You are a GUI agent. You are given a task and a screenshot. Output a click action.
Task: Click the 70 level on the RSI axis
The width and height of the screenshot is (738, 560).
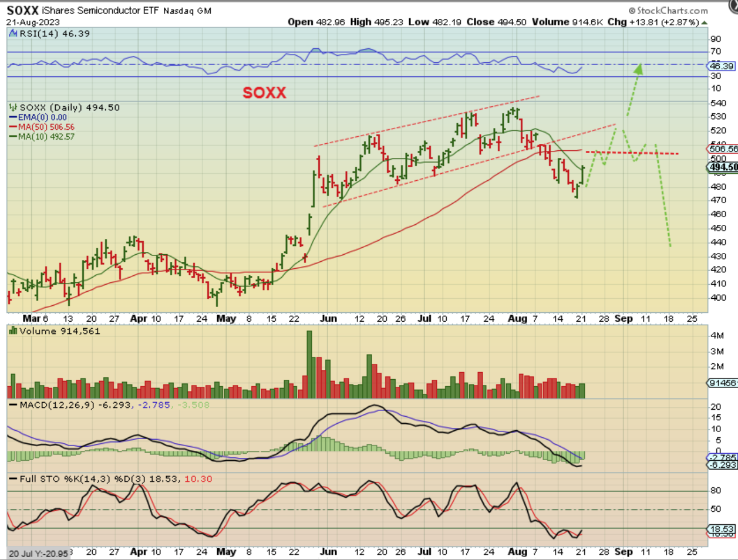coord(716,52)
